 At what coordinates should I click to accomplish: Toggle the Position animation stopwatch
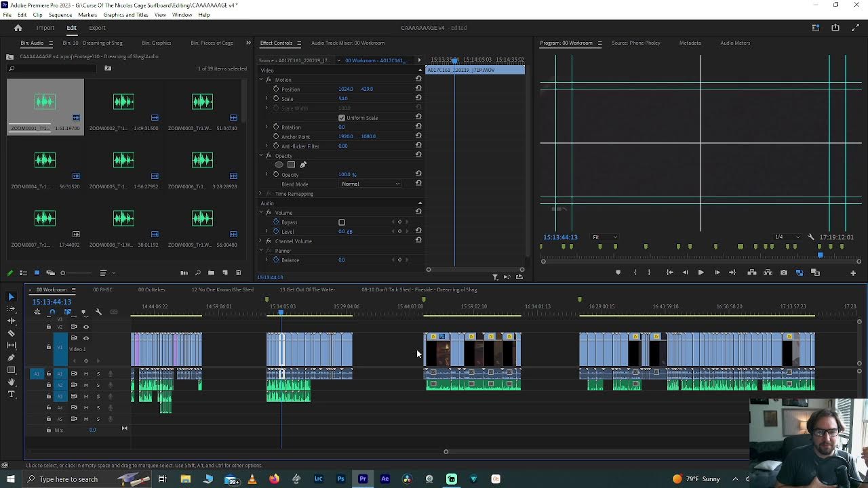click(x=276, y=89)
